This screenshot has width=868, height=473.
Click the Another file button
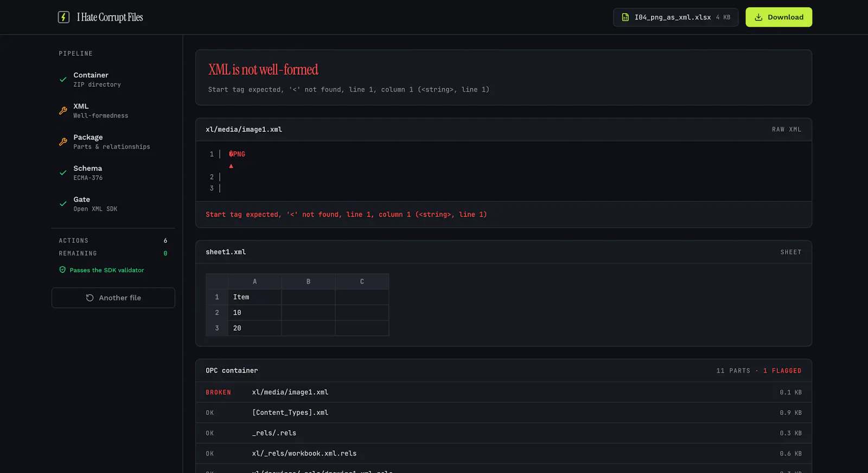[113, 298]
